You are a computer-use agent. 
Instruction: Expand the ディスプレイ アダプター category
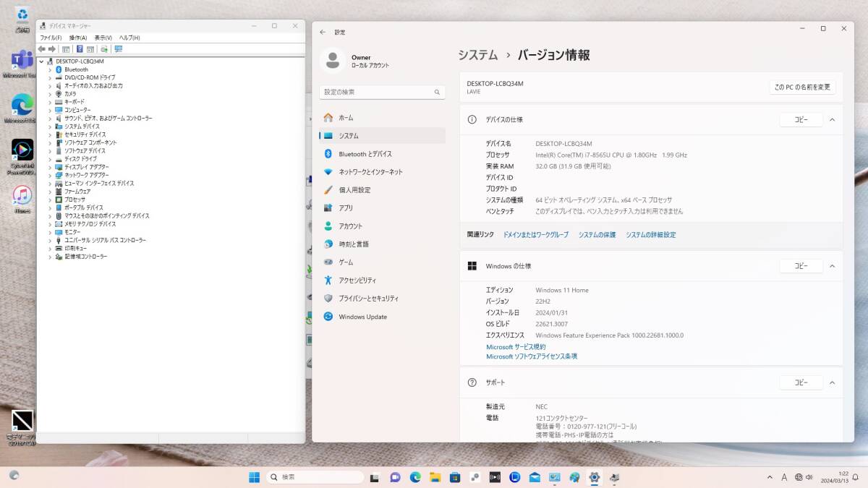coord(50,167)
